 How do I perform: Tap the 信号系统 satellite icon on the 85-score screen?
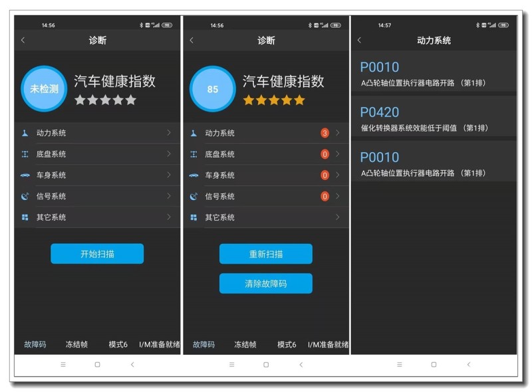(x=194, y=197)
